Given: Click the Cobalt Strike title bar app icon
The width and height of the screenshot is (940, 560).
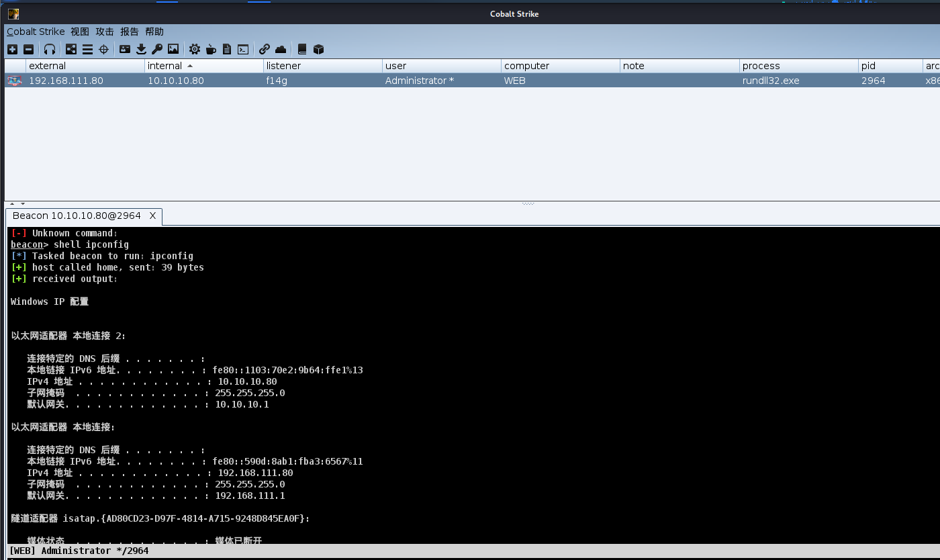Looking at the screenshot, I should 13,14.
